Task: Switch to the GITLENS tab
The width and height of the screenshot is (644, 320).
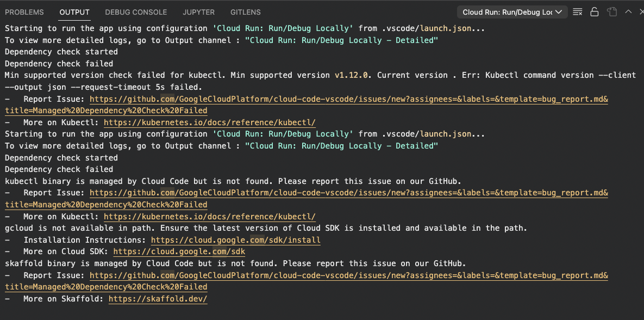Action: (x=245, y=12)
